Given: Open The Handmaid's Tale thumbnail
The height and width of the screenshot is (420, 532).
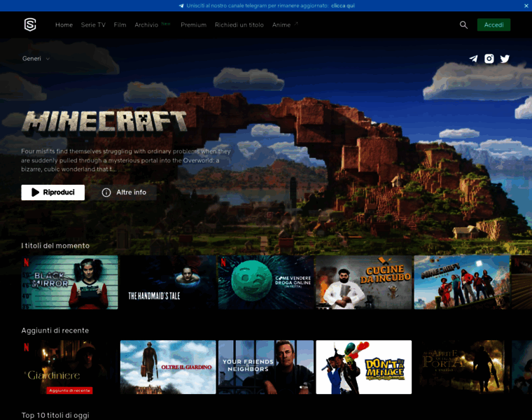Looking at the screenshot, I should tap(168, 282).
